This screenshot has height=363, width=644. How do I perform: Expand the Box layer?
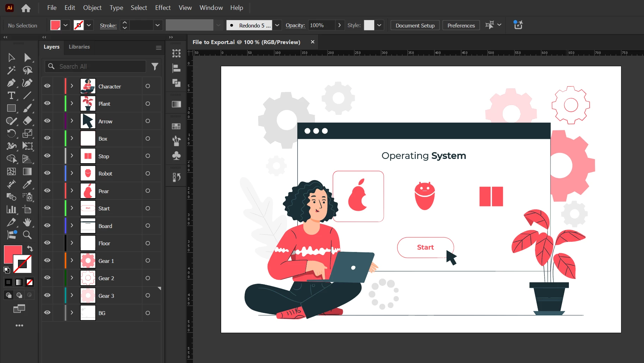72,138
